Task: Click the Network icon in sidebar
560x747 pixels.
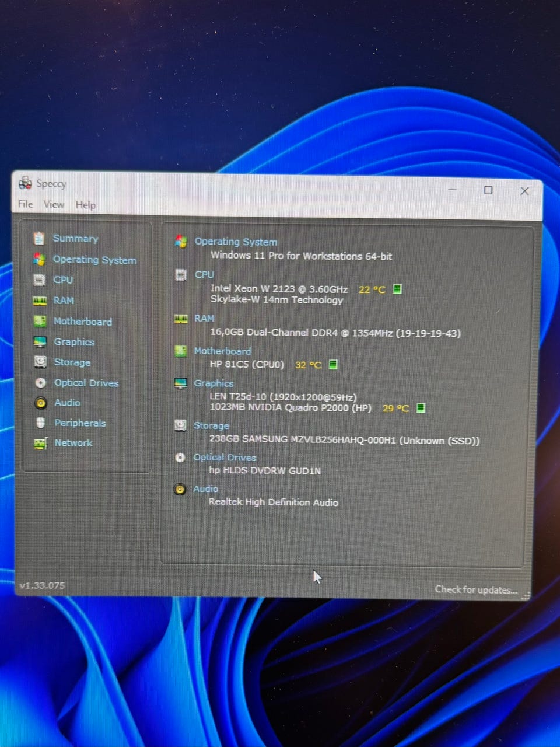Action: click(41, 443)
